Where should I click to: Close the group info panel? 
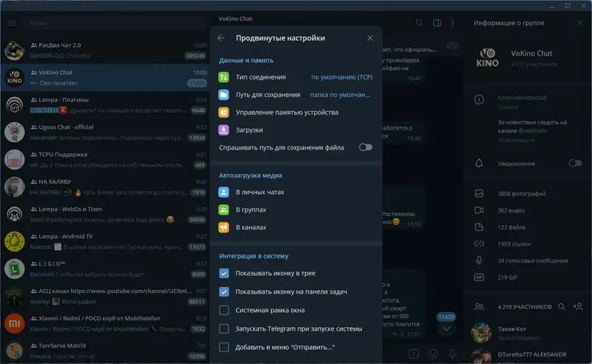(580, 23)
